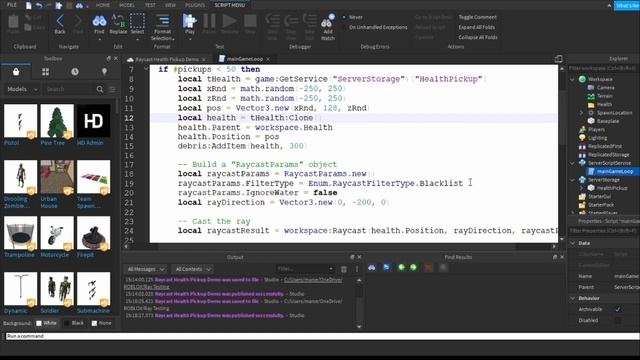
Task: Collapse the Data section in Properties
Action: coord(572,243)
